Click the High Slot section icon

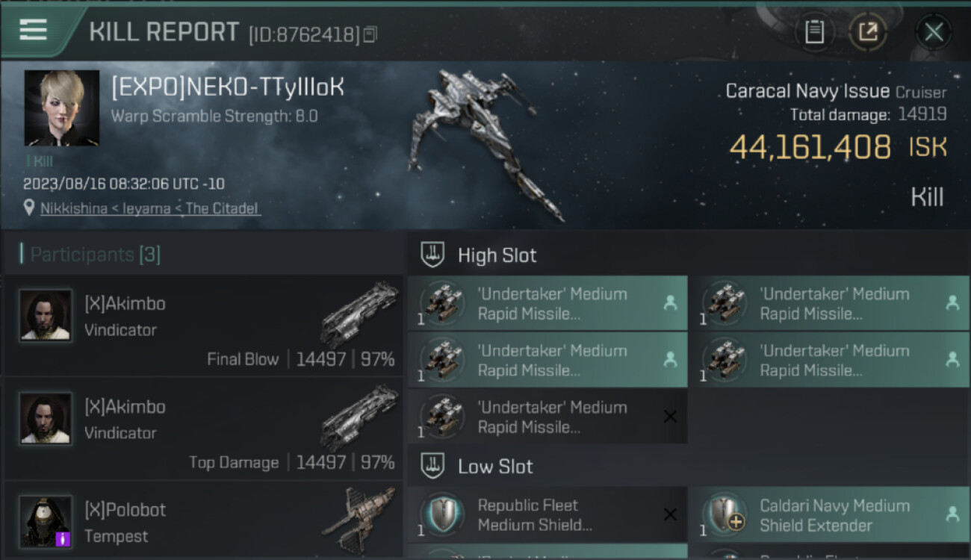coord(433,255)
